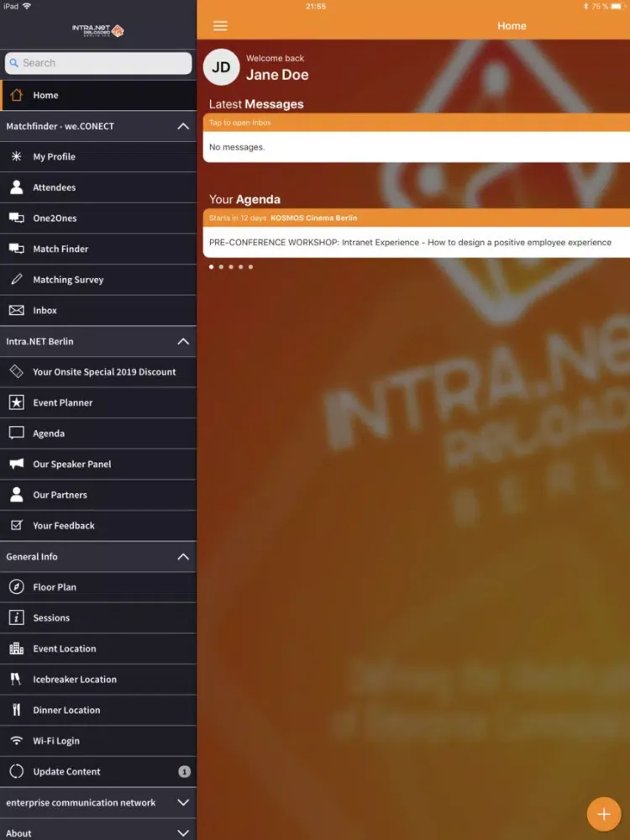Image resolution: width=630 pixels, height=840 pixels.
Task: Open Your Feedback entry
Action: (98, 526)
